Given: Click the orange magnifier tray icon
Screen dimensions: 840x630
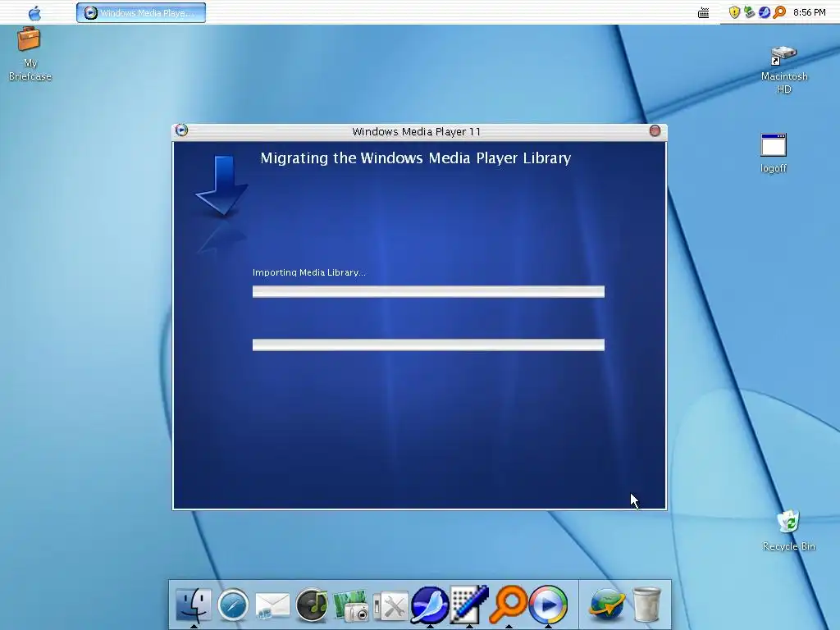Looking at the screenshot, I should pyautogui.click(x=779, y=12).
